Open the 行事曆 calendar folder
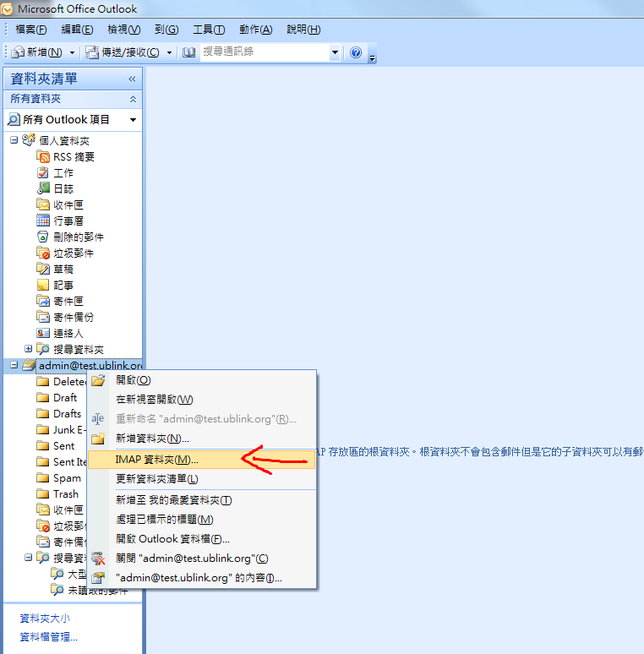This screenshot has width=644, height=654. coord(68,221)
